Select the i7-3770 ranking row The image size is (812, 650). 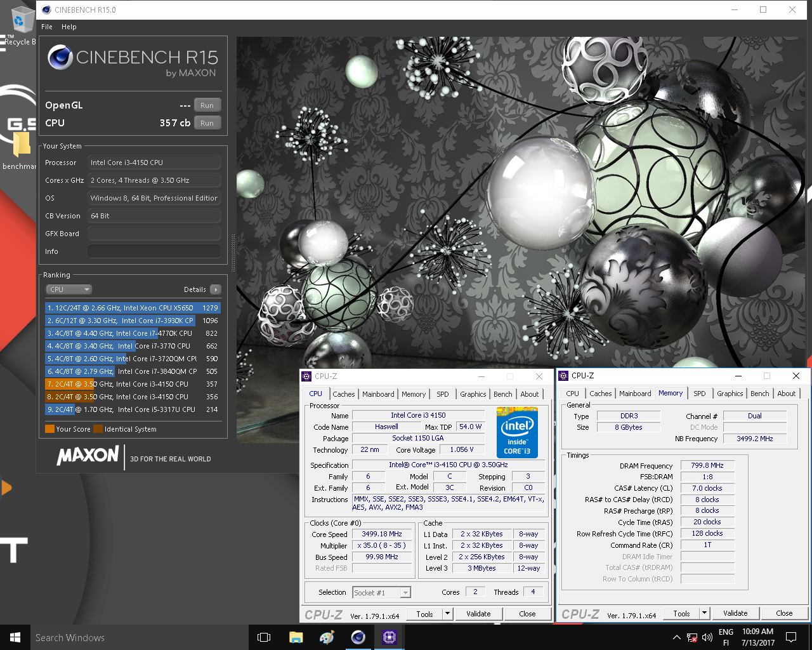click(133, 346)
